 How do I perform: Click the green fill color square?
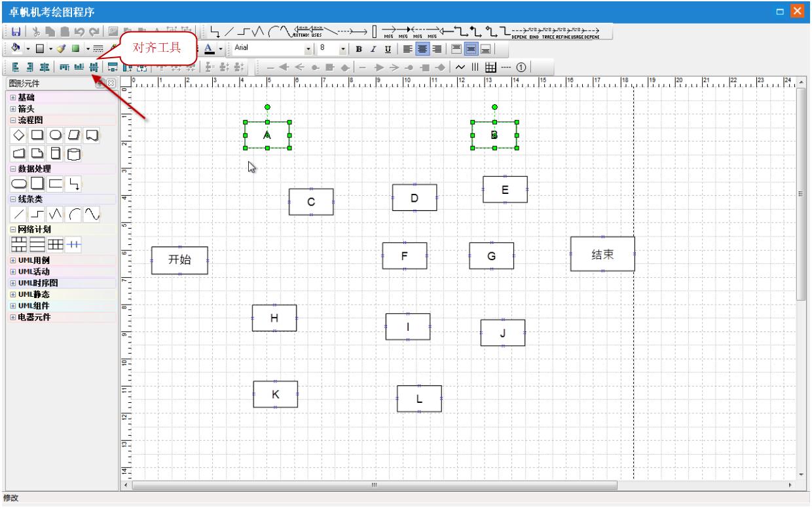tap(76, 49)
